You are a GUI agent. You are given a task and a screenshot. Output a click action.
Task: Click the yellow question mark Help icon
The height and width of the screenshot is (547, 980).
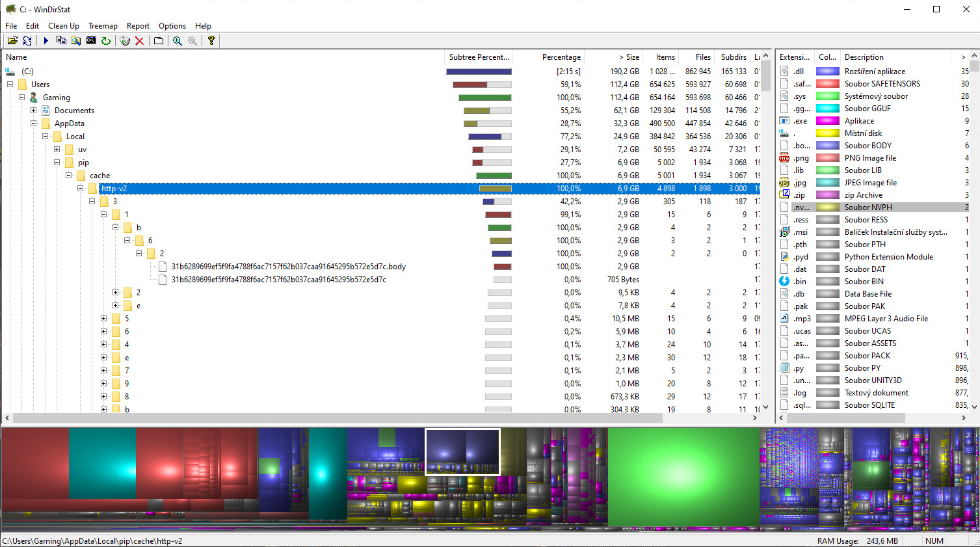pyautogui.click(x=211, y=40)
